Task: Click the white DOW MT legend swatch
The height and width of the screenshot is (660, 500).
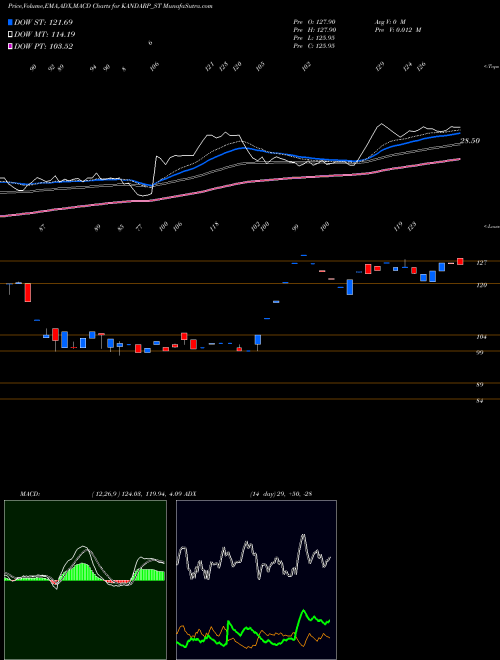Action: [x=10, y=34]
